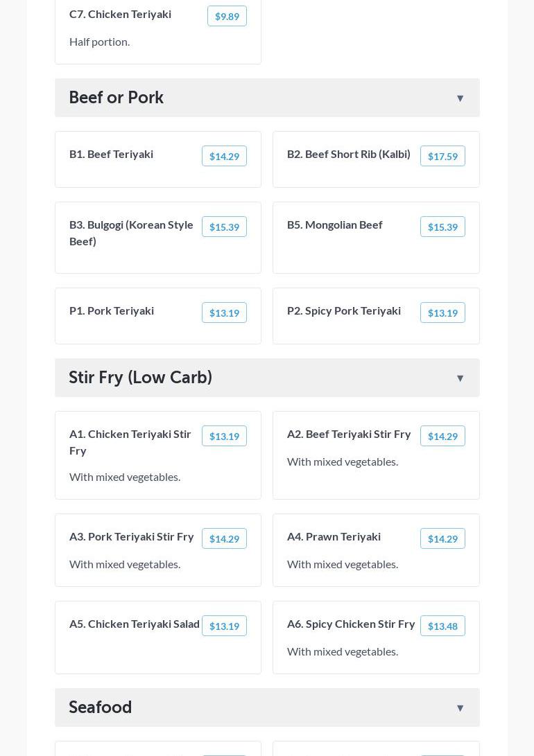Image resolution: width=534 pixels, height=756 pixels.
Task: Select the Chicken Teriyaki Stir Fry $13.19 price
Action: (x=224, y=436)
